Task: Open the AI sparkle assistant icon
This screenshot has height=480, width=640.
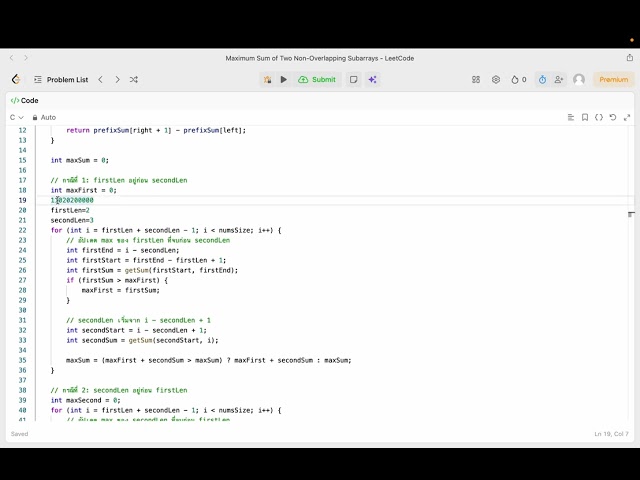Action: pyautogui.click(x=372, y=80)
